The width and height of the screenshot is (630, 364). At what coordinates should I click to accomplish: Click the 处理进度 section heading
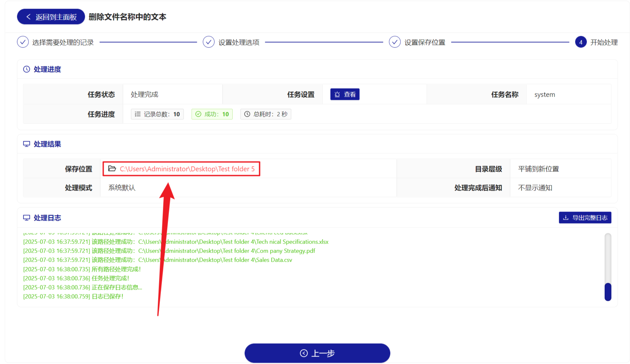tap(48, 69)
